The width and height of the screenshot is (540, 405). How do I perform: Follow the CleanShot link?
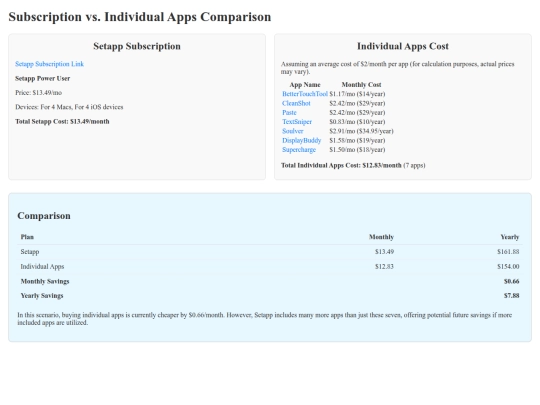click(x=296, y=103)
